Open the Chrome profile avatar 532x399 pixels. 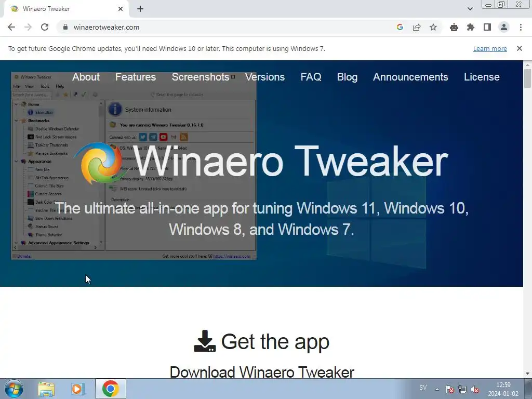(504, 27)
